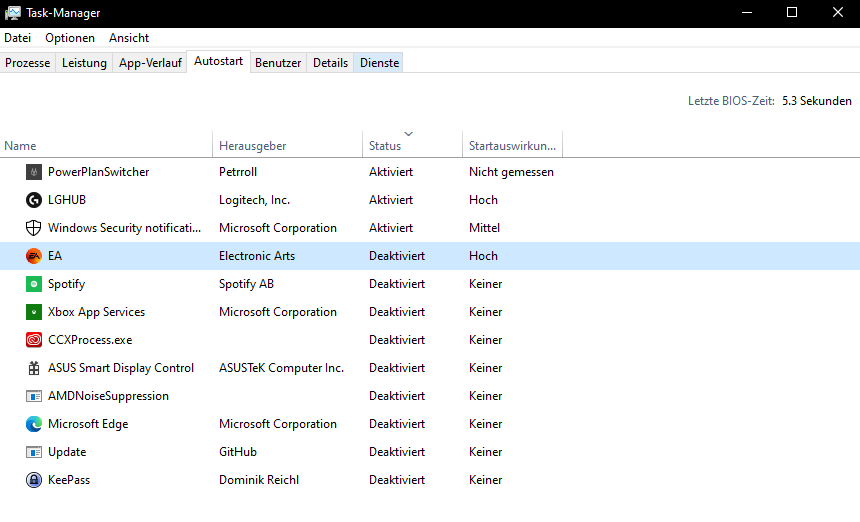860x522 pixels.
Task: Select the AMDNoiseSuppression entry name
Action: pyautogui.click(x=108, y=396)
